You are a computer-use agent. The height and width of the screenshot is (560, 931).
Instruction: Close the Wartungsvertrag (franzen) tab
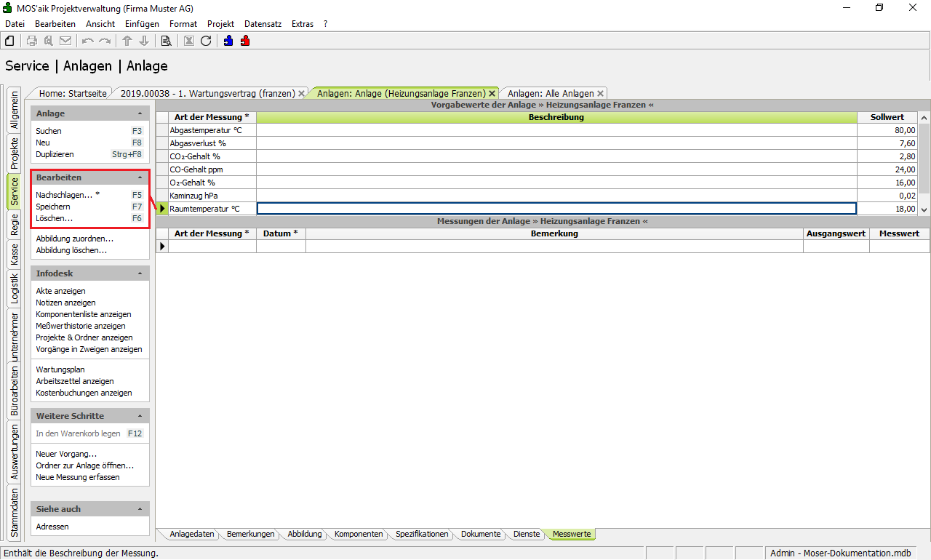[301, 94]
